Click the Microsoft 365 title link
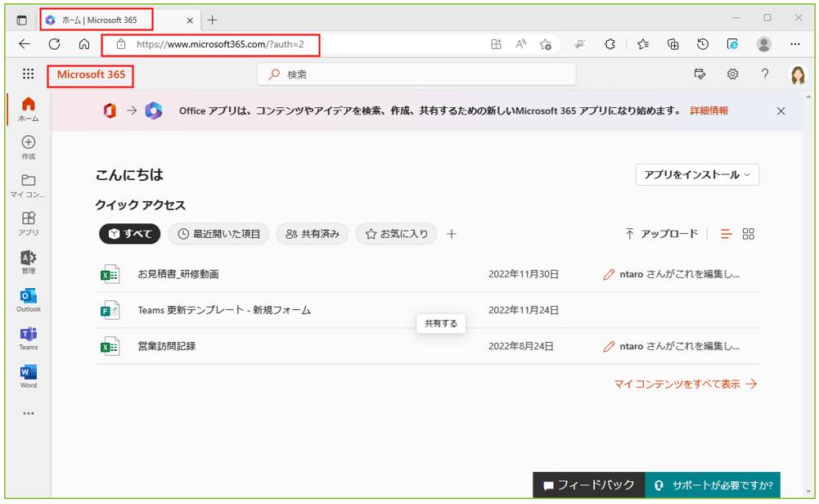The height and width of the screenshot is (504, 819). click(91, 74)
